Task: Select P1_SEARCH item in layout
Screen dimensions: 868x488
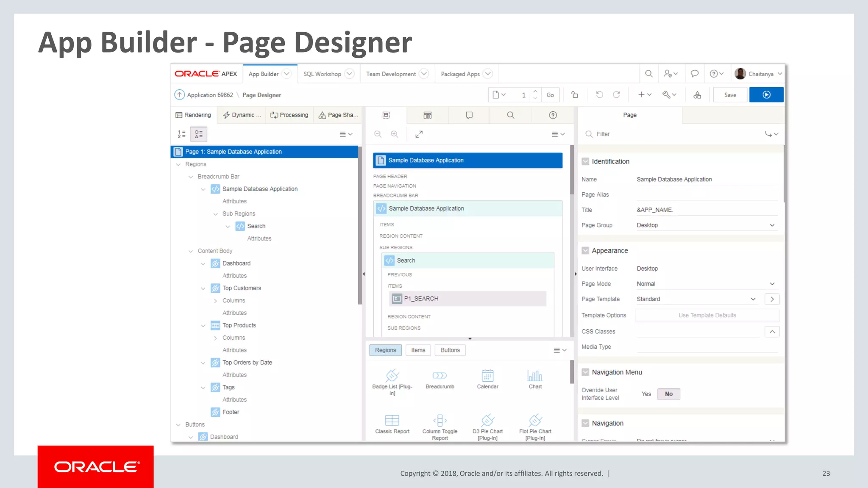Action: 467,299
